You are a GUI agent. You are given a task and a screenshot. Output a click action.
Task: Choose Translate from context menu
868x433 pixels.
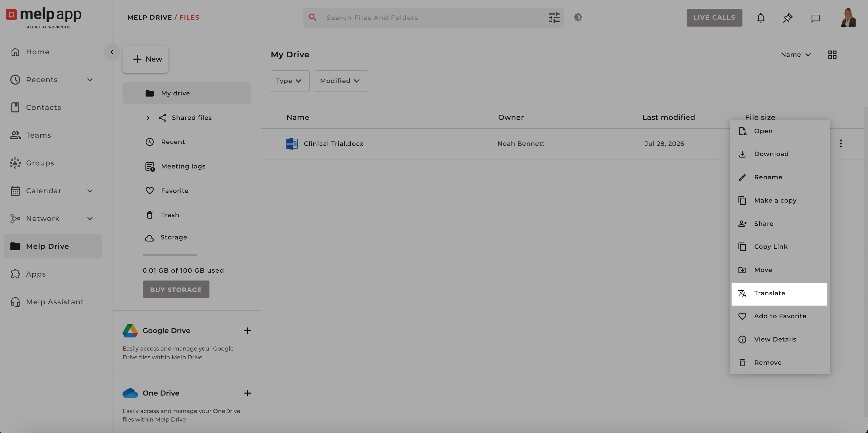(x=779, y=294)
